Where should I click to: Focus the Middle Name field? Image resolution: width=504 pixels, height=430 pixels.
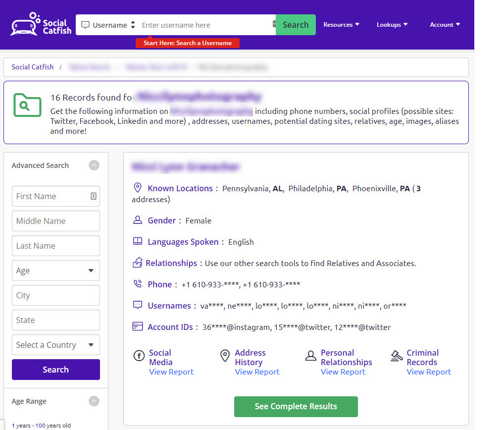56,221
